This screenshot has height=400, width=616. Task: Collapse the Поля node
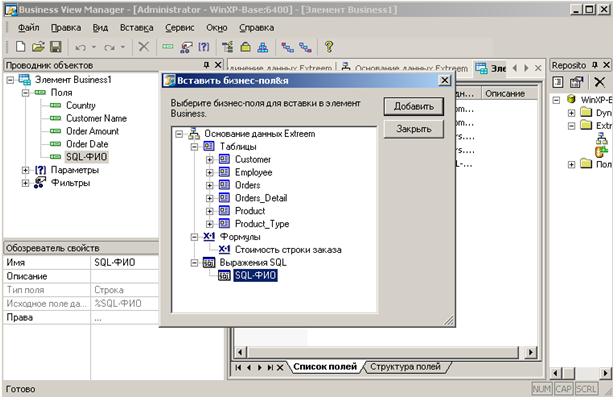pyautogui.click(x=26, y=93)
